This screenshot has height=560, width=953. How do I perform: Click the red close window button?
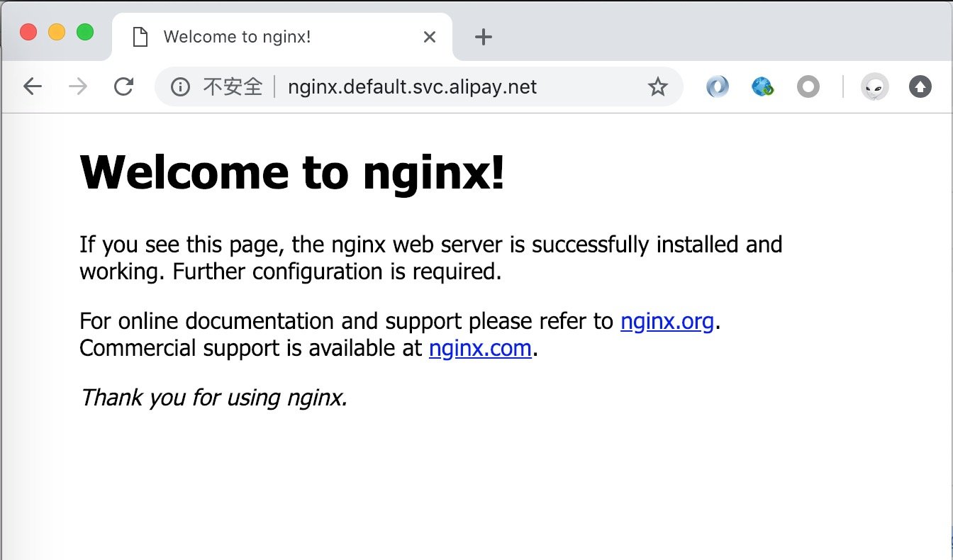(x=28, y=32)
